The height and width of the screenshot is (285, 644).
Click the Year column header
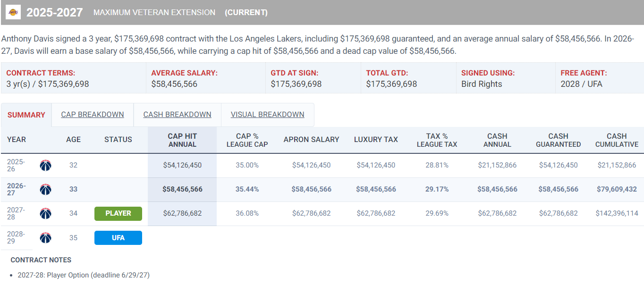(17, 140)
